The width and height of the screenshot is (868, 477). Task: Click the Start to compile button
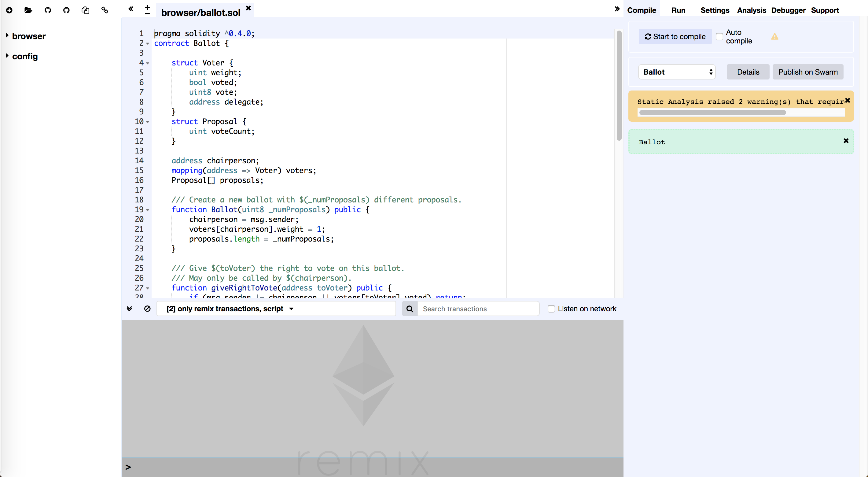(675, 37)
